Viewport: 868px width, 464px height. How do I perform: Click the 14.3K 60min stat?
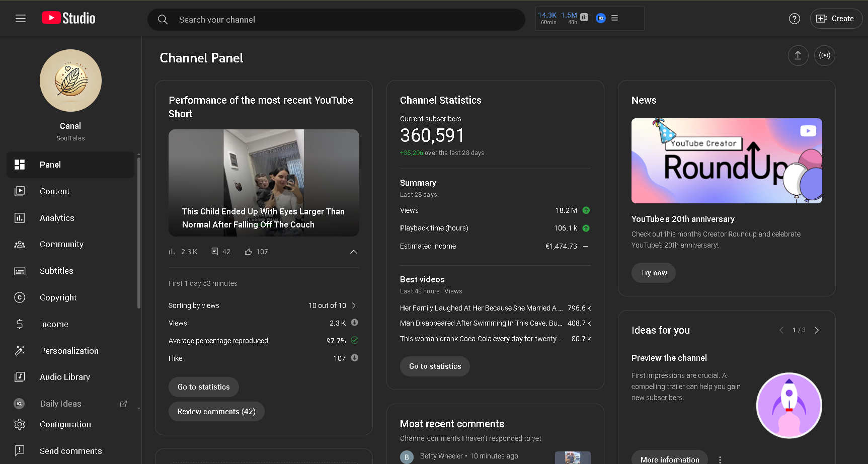coord(547,18)
